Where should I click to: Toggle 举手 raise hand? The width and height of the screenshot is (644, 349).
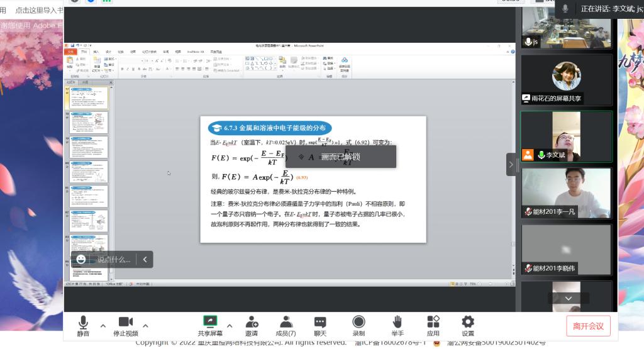(397, 326)
